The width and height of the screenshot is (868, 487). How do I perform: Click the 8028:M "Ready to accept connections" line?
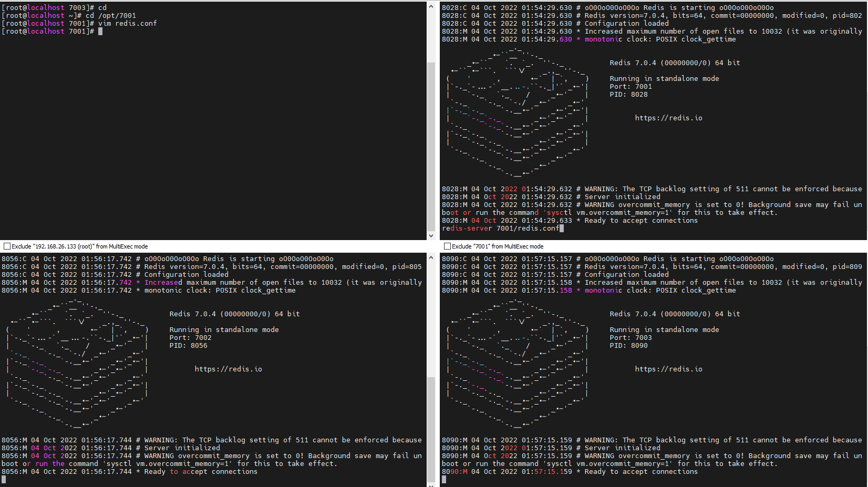(570, 221)
